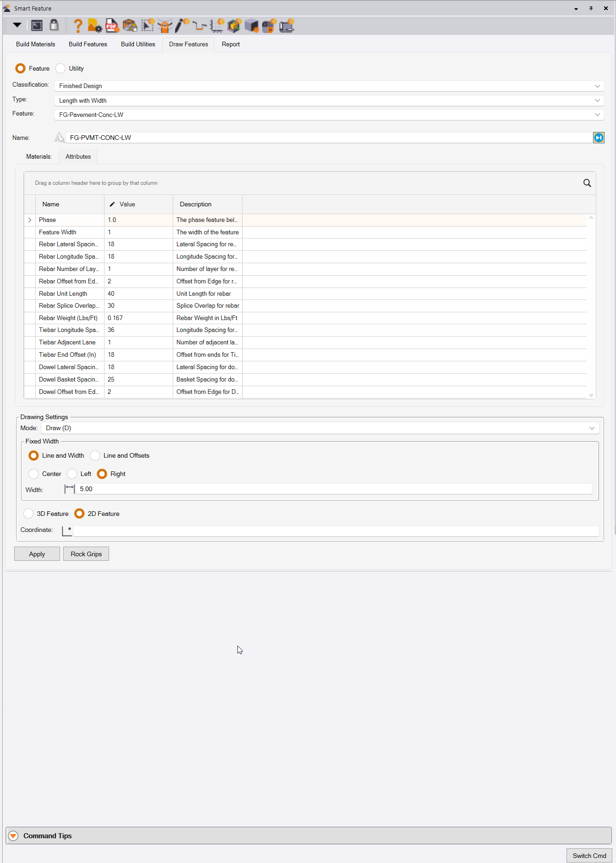Open the Classification dropdown
616x863 pixels.
pyautogui.click(x=329, y=86)
